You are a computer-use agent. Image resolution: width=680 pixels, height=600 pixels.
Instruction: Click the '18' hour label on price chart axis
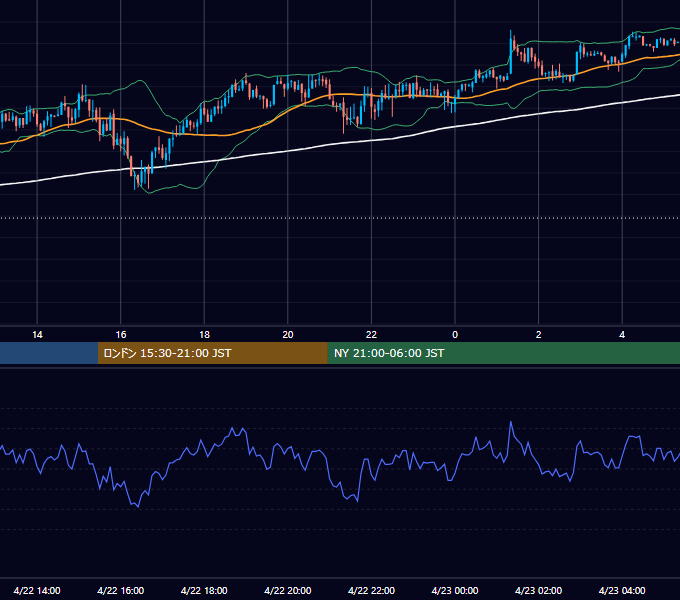[x=204, y=335]
